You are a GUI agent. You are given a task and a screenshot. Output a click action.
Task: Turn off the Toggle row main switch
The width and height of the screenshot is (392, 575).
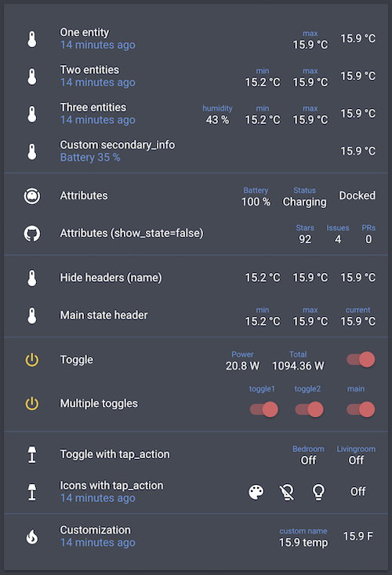coord(361,359)
